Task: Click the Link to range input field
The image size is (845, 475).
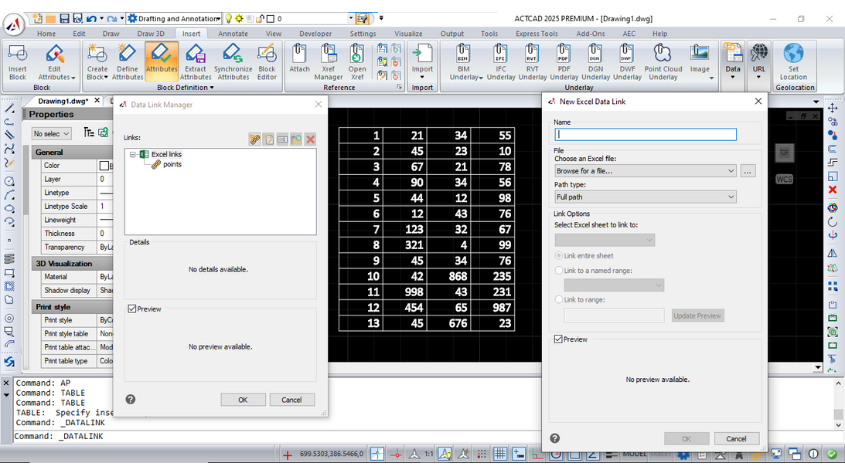Action: (614, 315)
